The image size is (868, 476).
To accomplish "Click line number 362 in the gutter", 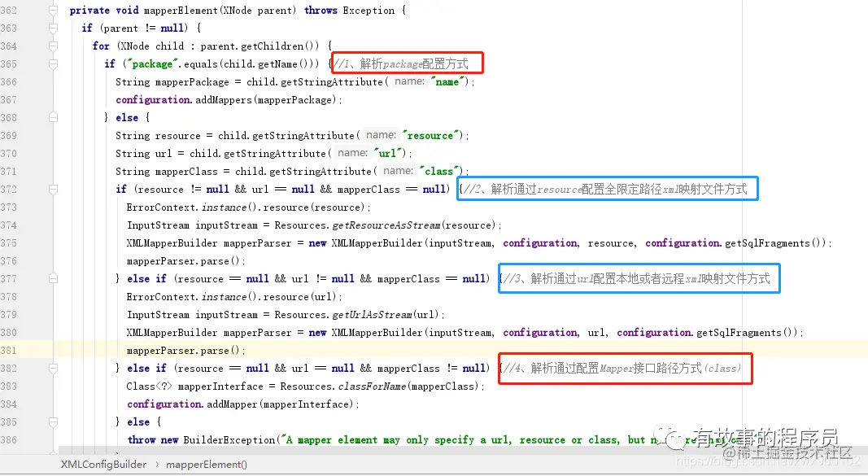I will (9, 11).
